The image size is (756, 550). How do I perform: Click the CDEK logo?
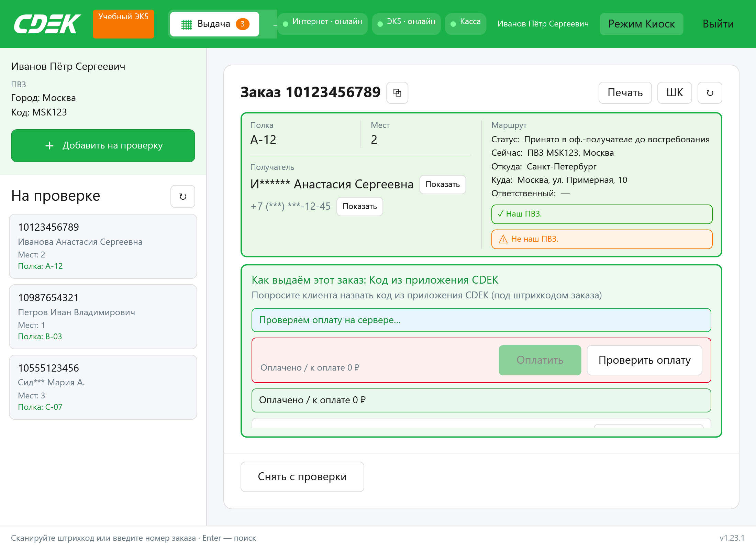point(47,24)
